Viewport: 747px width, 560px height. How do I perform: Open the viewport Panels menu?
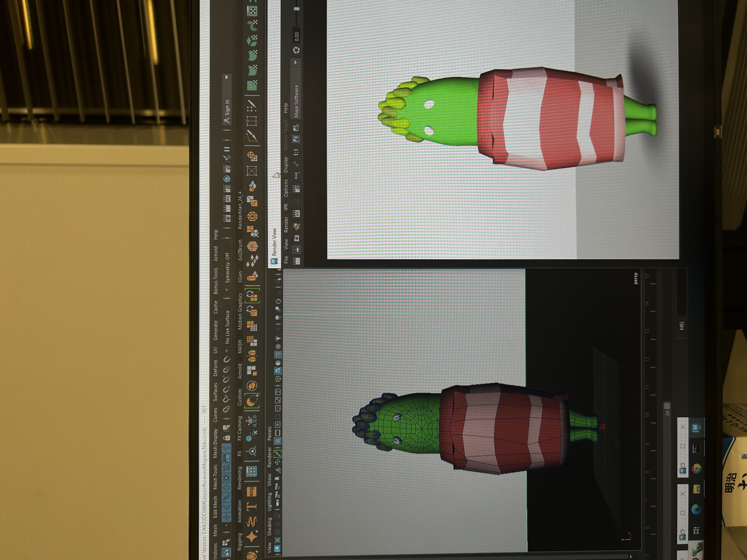pos(269,433)
